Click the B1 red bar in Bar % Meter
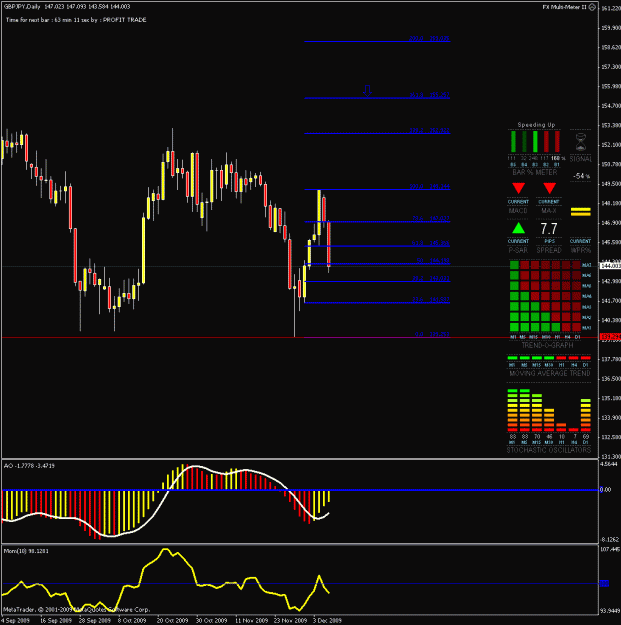 [557, 142]
